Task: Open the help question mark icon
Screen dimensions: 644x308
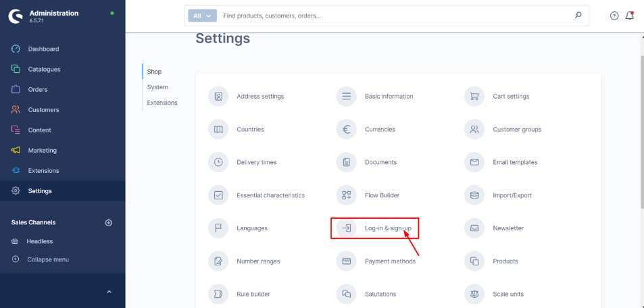Action: [614, 16]
